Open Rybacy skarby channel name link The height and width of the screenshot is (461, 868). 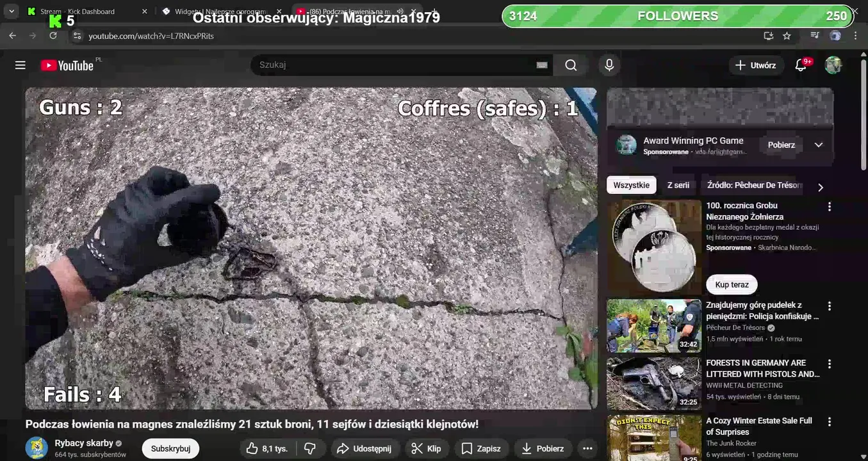point(84,443)
